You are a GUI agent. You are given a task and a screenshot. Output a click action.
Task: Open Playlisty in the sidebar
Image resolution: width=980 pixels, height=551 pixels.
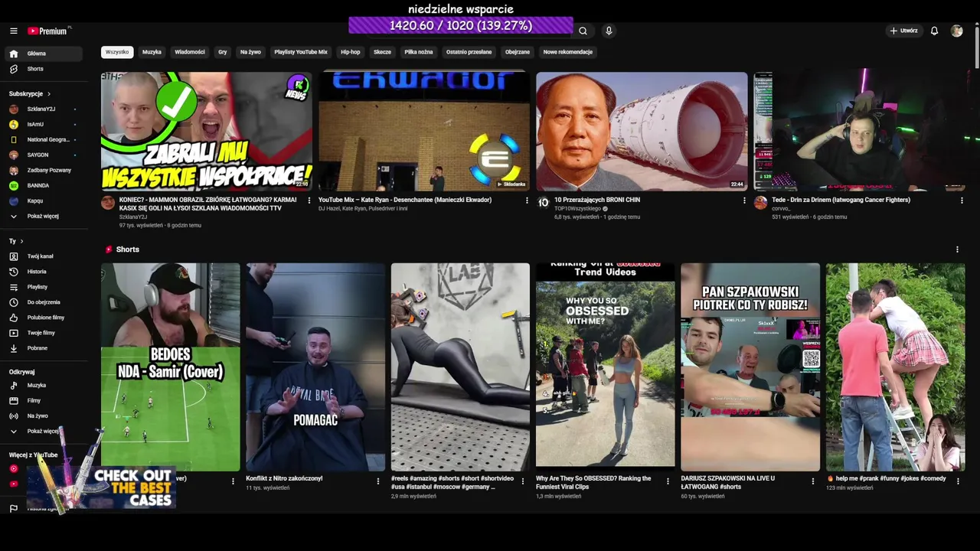coord(42,287)
